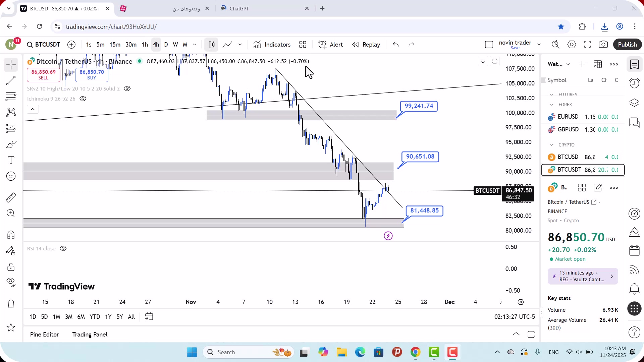
Task: Open the REG Vaultz Capital news item
Action: pos(583,276)
